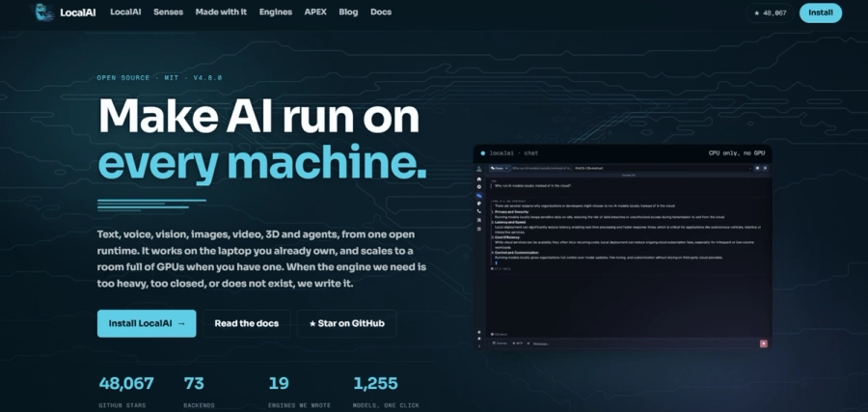Open Docs in the top navigation
This screenshot has width=868, height=412.
pos(381,12)
